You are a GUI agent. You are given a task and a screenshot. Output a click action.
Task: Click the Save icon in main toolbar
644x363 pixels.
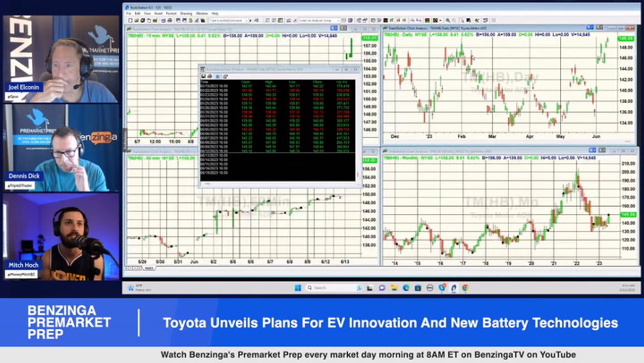pos(142,20)
